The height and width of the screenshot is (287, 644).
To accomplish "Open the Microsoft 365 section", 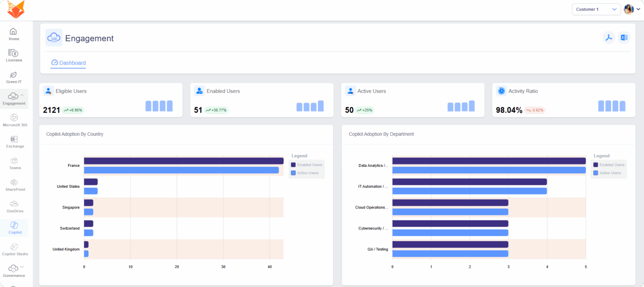I will click(14, 120).
